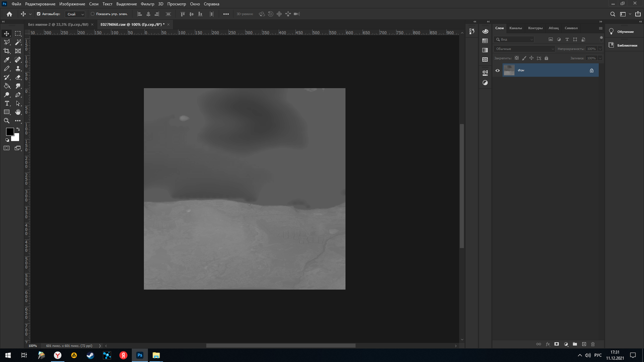Switch to the Каналы tab
The width and height of the screenshot is (644, 362).
click(516, 28)
